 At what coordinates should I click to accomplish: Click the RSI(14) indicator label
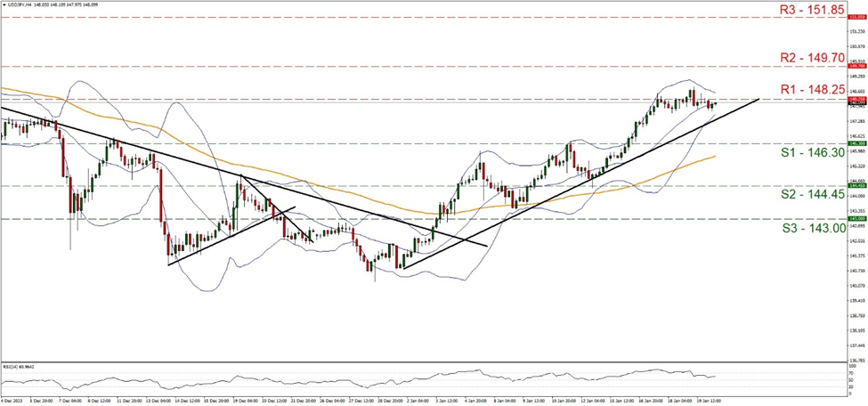click(20, 366)
